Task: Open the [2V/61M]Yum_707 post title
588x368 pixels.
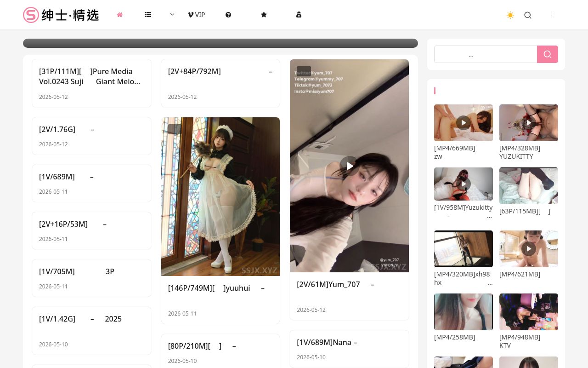Action: pos(336,284)
